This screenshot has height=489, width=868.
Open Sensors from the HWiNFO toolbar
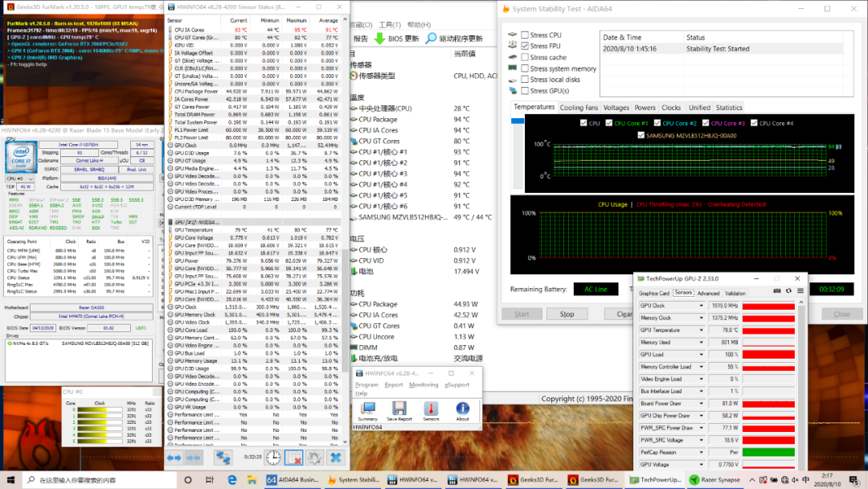pos(431,409)
